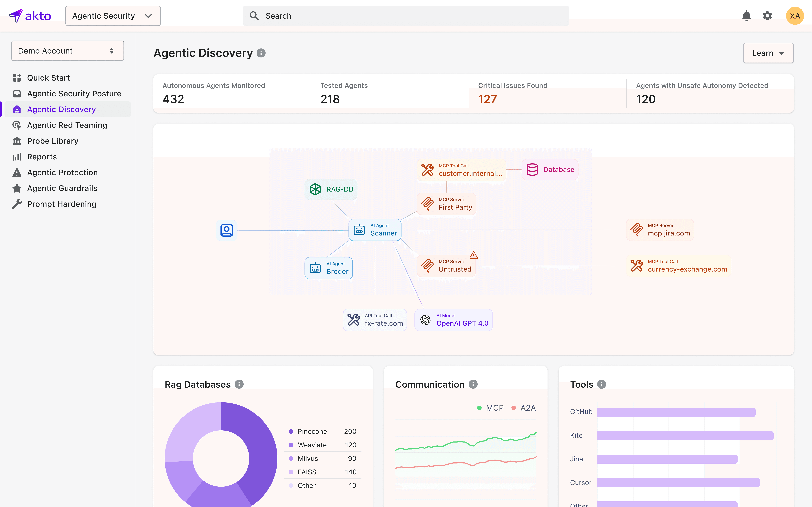The width and height of the screenshot is (812, 507).
Task: Click the Tools info icon
Action: pos(602,384)
